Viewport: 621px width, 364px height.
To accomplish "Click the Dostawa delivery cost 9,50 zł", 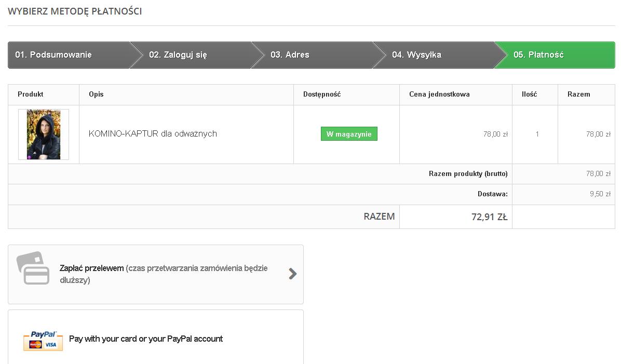I will 600,194.
